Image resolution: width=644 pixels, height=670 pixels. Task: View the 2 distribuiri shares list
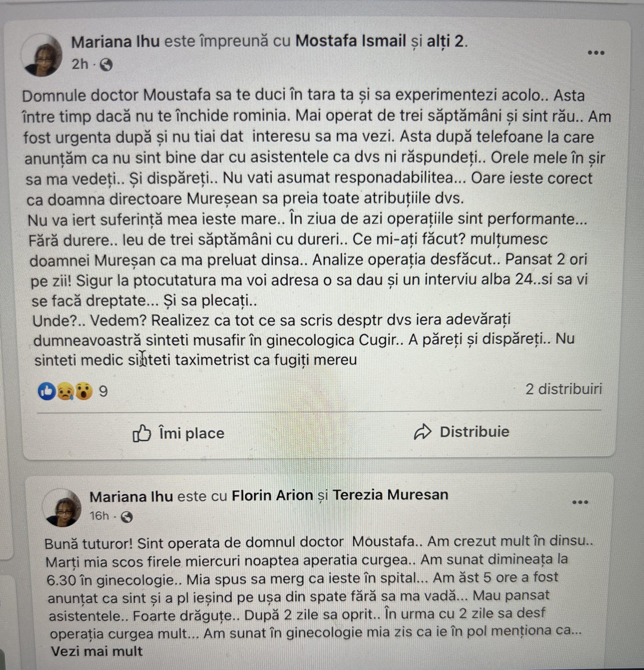(x=563, y=389)
